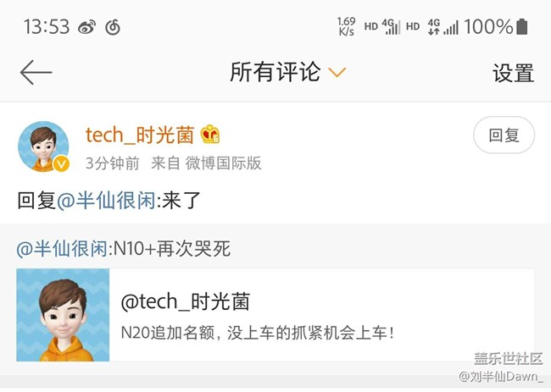Tap the spiral app notification icon
551x392 pixels.
click(x=112, y=27)
